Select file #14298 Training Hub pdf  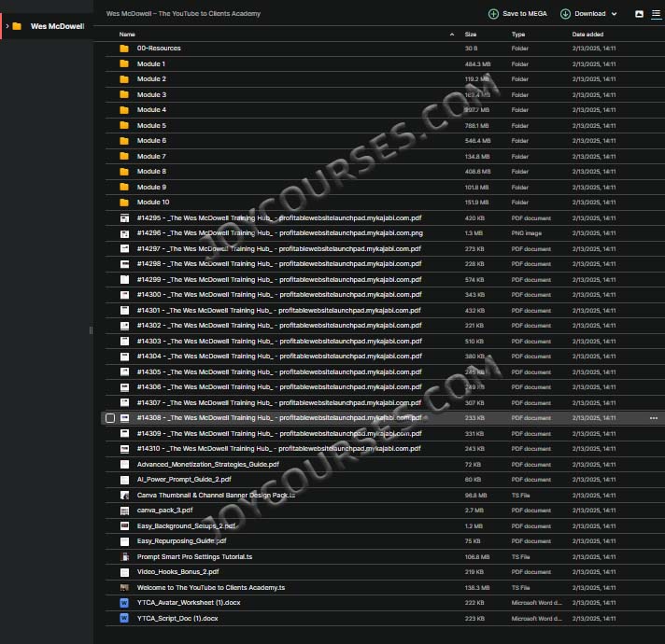(279, 264)
